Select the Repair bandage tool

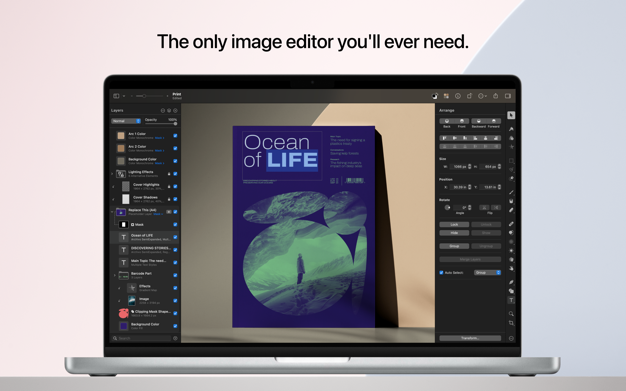pos(511,224)
